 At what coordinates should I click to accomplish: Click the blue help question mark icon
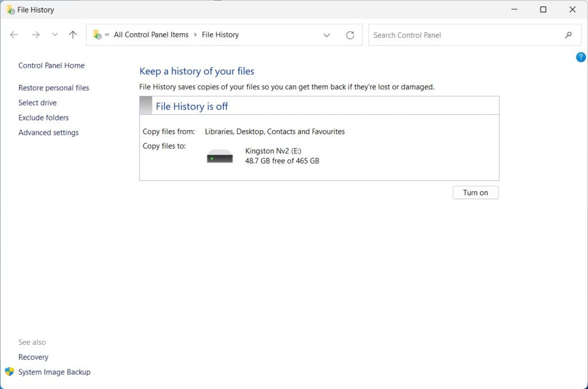click(x=581, y=57)
